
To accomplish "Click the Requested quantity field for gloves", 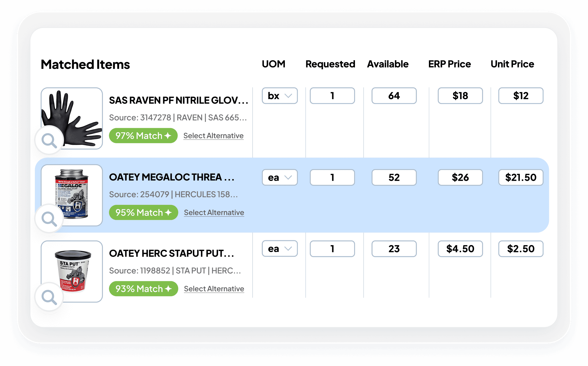I will pyautogui.click(x=332, y=96).
